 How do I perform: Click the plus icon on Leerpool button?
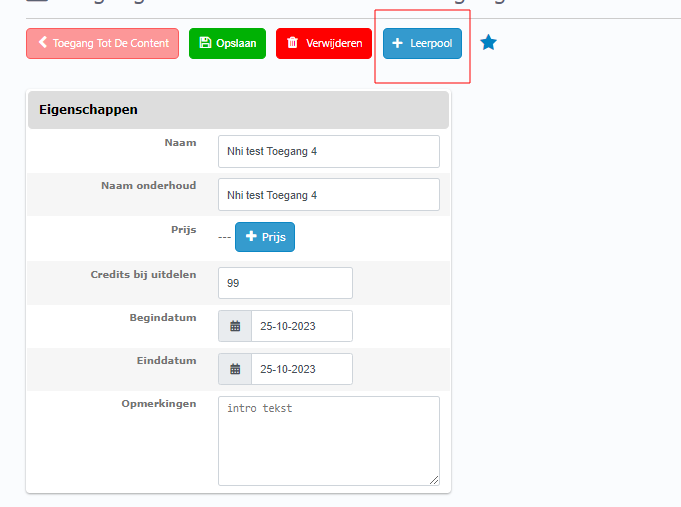pyautogui.click(x=397, y=43)
